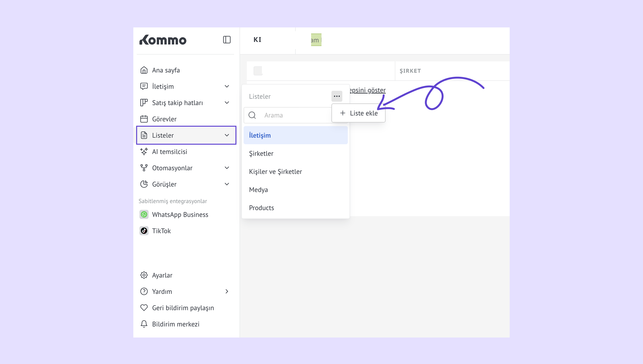Collapse sidebar with panel toggle icon

point(226,40)
